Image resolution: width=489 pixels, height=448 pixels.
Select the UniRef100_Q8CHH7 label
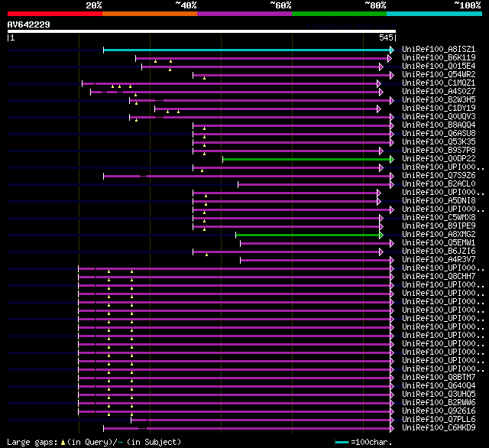(439, 277)
